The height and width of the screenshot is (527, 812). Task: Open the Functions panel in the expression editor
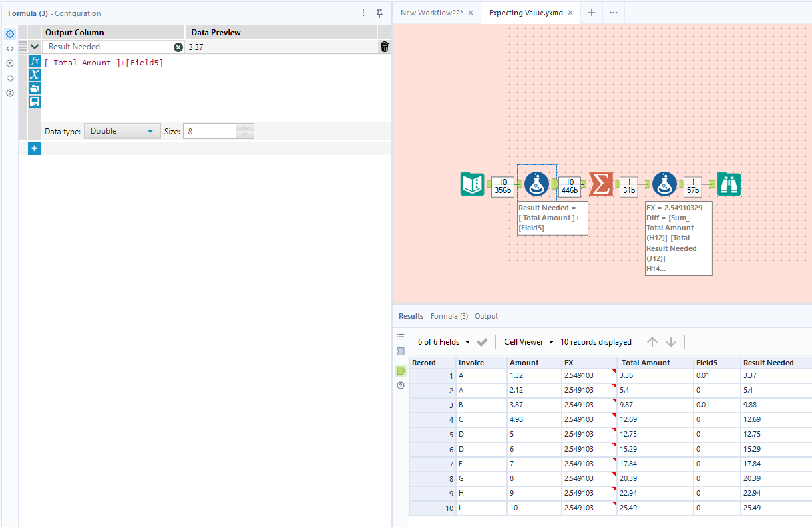click(x=34, y=61)
